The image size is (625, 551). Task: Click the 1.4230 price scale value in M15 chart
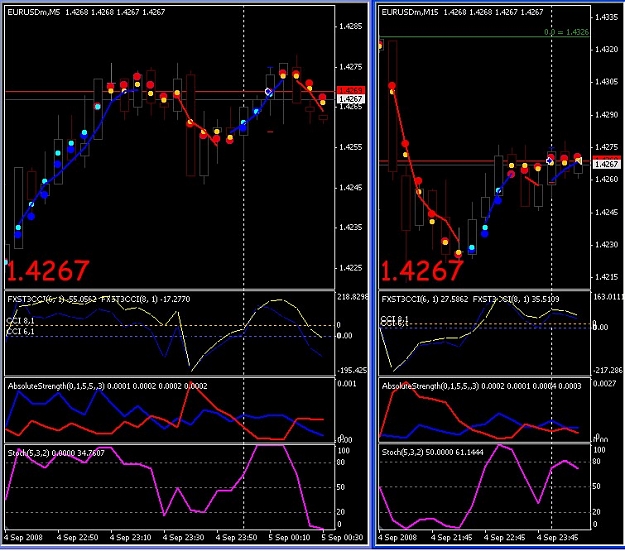pos(607,244)
